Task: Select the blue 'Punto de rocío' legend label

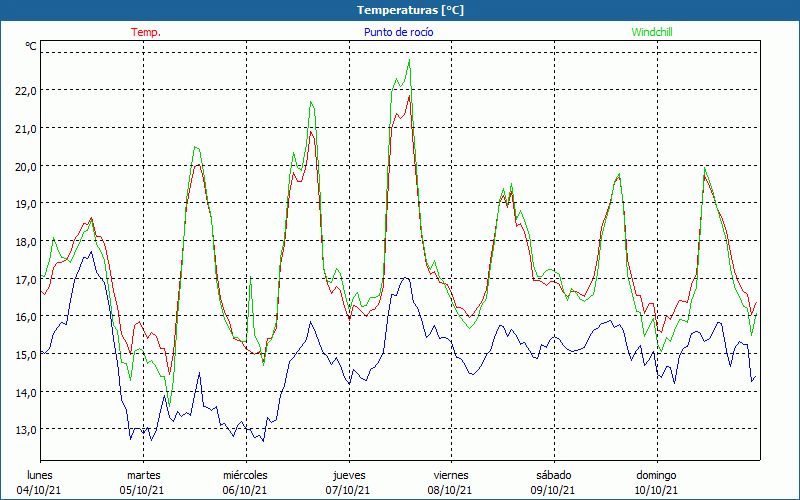Action: (x=398, y=32)
